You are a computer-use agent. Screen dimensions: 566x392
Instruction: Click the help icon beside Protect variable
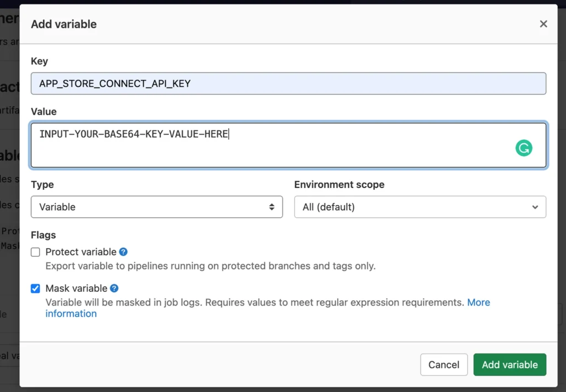pyautogui.click(x=123, y=252)
